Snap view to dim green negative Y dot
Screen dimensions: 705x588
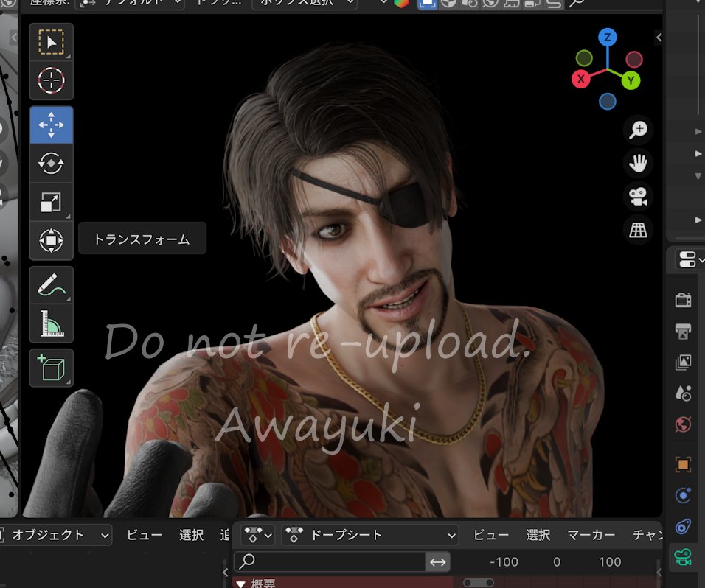pos(584,58)
